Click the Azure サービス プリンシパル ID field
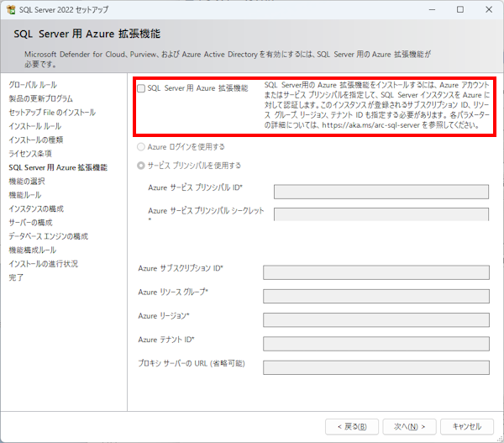The height and width of the screenshot is (443, 504). tap(381, 192)
